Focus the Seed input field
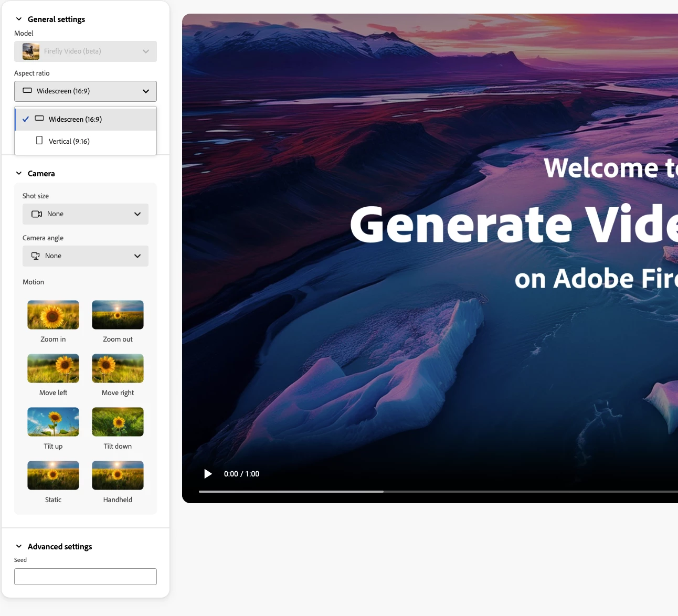This screenshot has width=678, height=616. pos(86,577)
